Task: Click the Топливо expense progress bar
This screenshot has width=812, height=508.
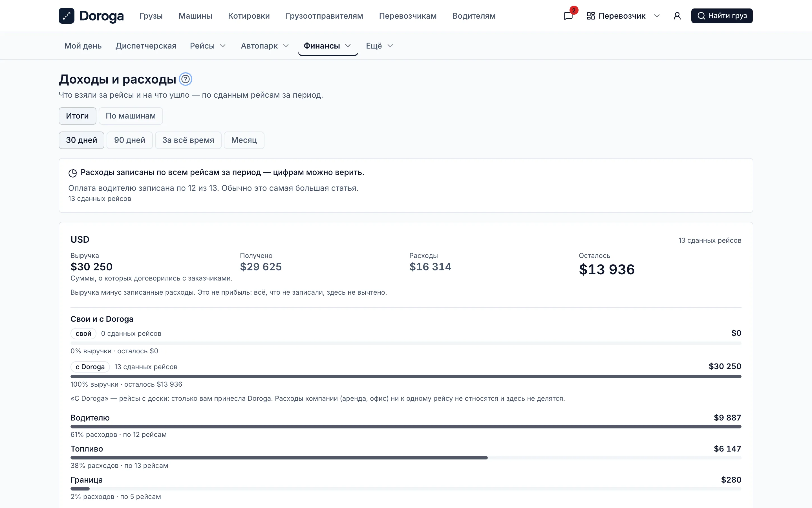Action: [406, 458]
